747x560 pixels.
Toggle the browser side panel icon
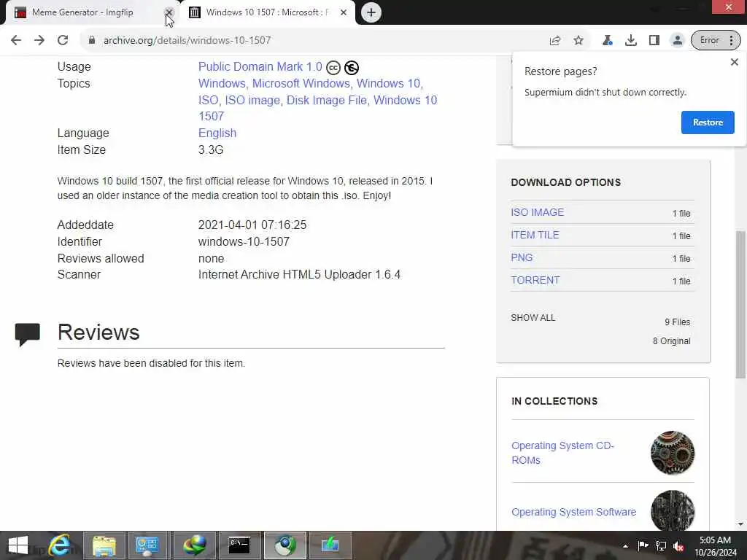tap(654, 41)
